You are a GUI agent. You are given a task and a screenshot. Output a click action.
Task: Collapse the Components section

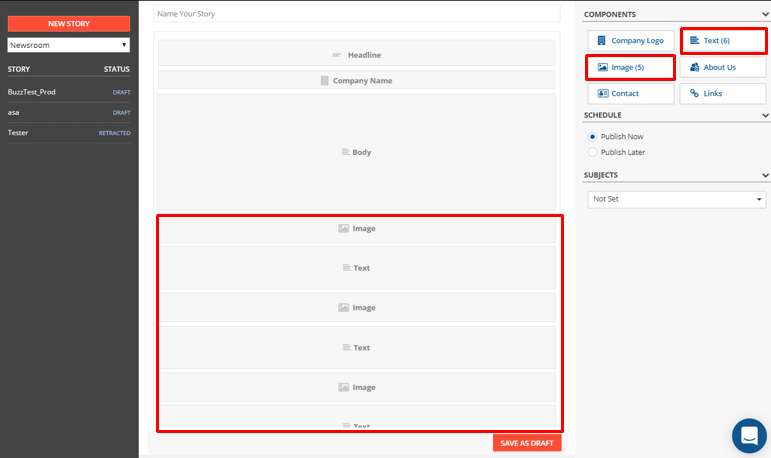pyautogui.click(x=765, y=15)
